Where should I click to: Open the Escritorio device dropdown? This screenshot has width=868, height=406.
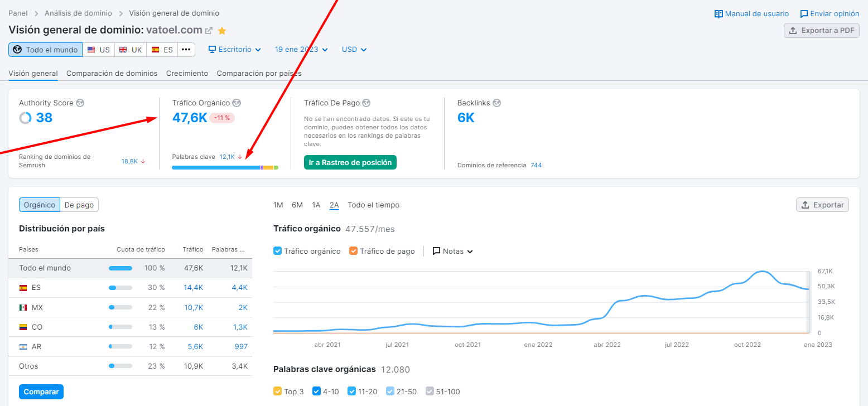click(234, 49)
